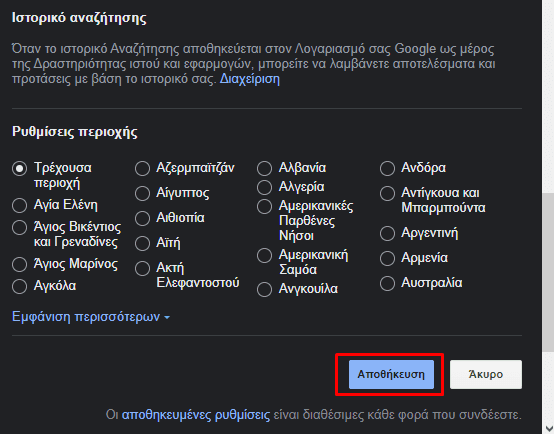Select Αγκόλα as region
Screen dimensions: 554x434
(x=19, y=286)
